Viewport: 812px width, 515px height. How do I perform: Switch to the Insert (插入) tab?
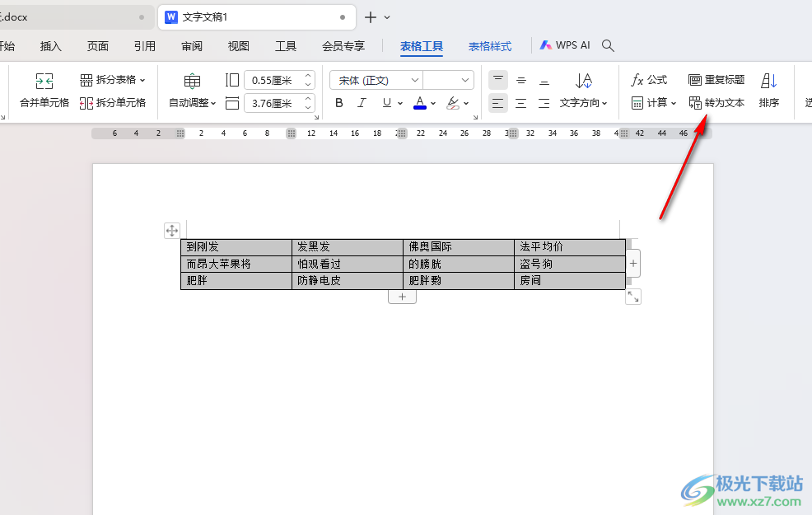pyautogui.click(x=51, y=46)
